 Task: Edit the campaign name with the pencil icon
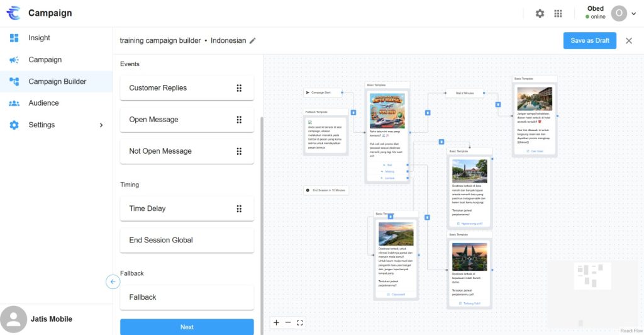click(253, 41)
